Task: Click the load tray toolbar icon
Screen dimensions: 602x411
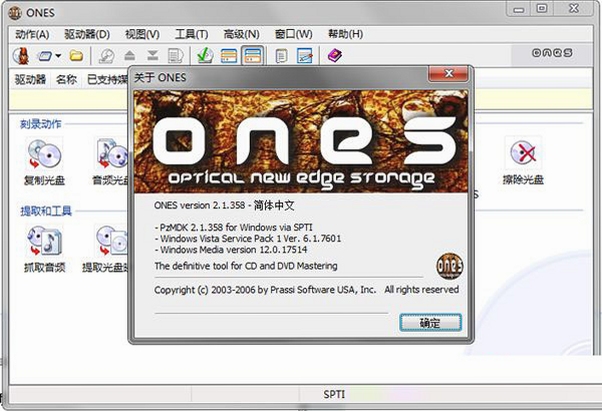Action: [x=152, y=56]
